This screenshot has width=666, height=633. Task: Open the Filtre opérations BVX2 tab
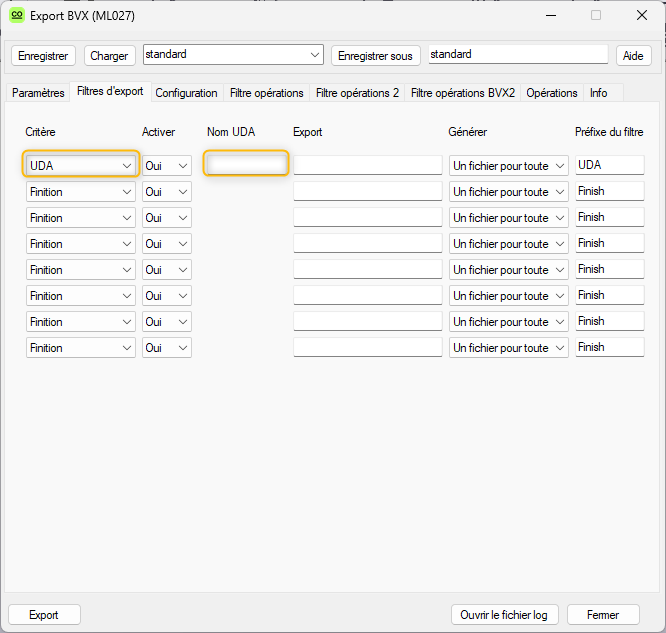pyautogui.click(x=463, y=93)
